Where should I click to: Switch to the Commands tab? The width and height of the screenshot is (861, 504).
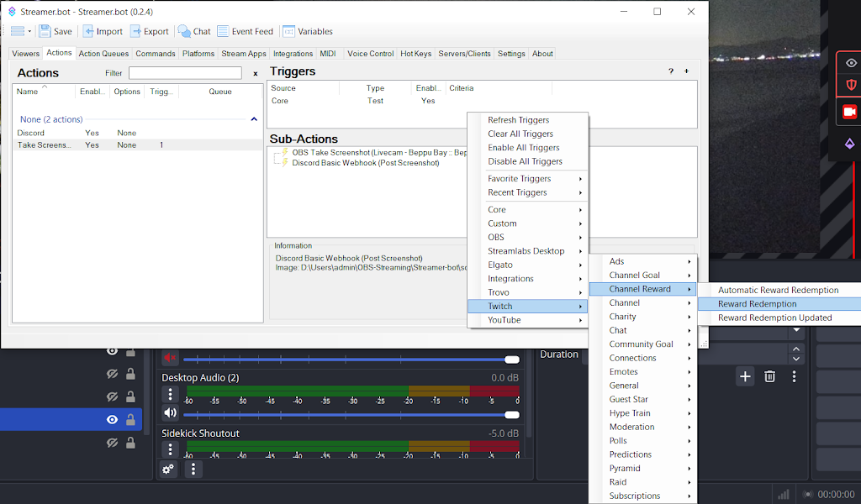155,54
